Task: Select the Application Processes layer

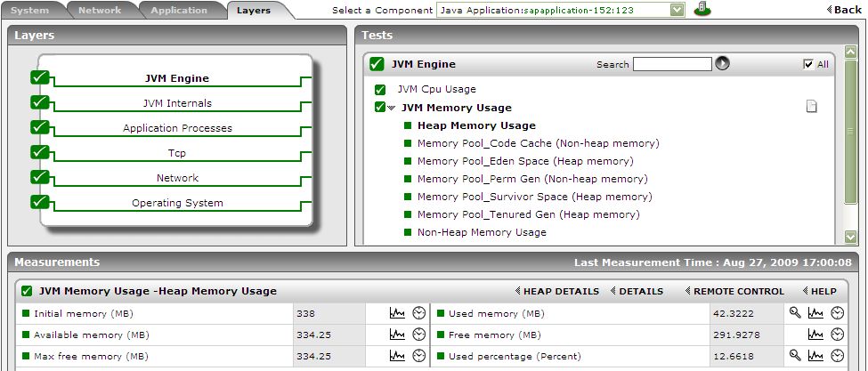Action: coord(177,128)
